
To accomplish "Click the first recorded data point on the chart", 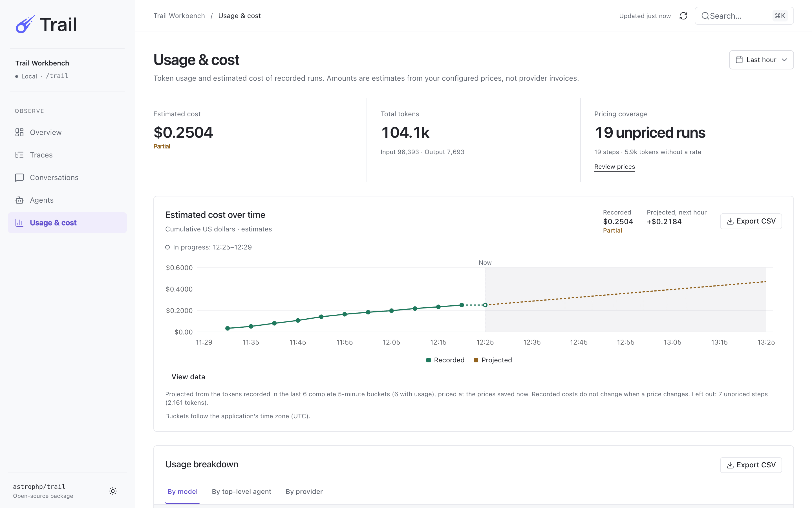I will pyautogui.click(x=228, y=328).
